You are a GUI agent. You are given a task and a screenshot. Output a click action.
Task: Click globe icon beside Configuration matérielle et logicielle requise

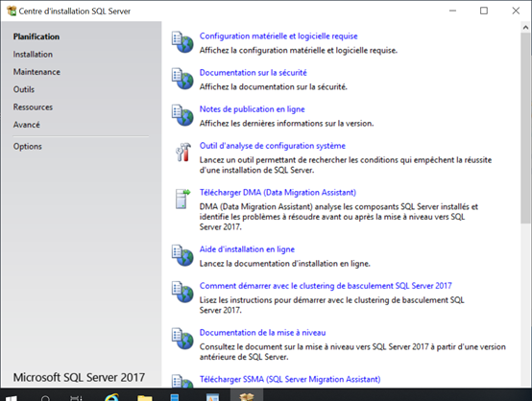pyautogui.click(x=182, y=42)
